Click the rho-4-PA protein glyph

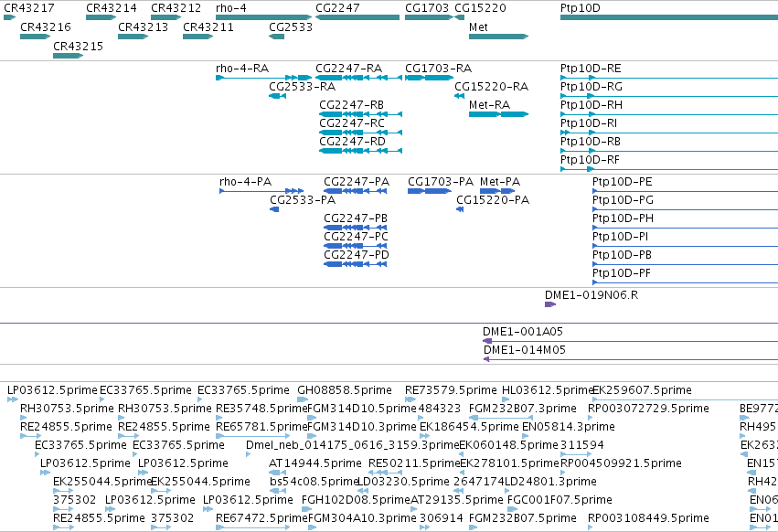coord(261,191)
